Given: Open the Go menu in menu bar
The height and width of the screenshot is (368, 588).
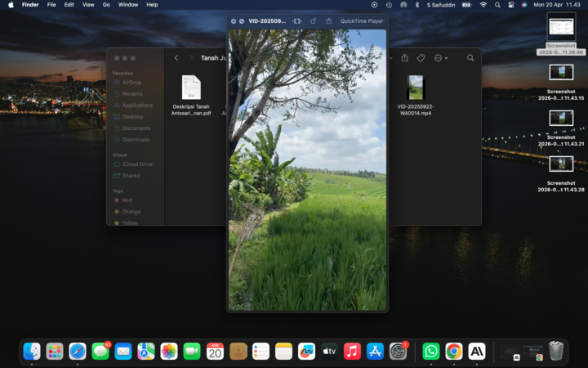Looking at the screenshot, I should [x=106, y=5].
